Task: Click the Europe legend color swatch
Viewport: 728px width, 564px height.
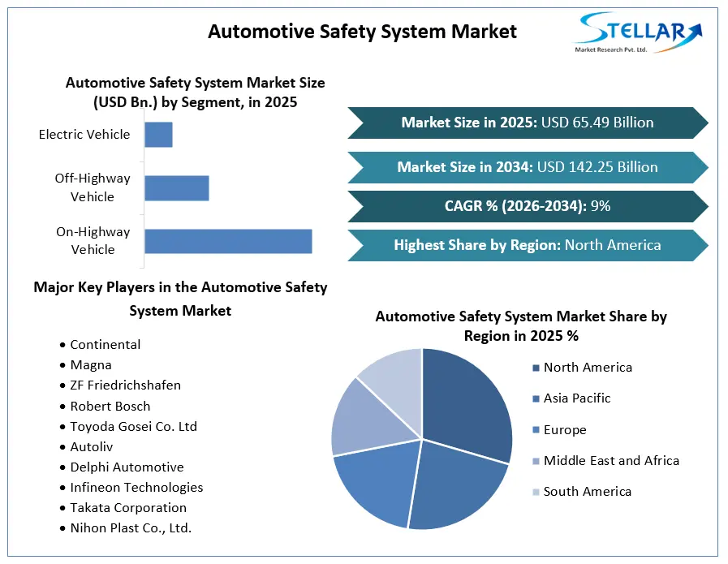Action: 536,430
